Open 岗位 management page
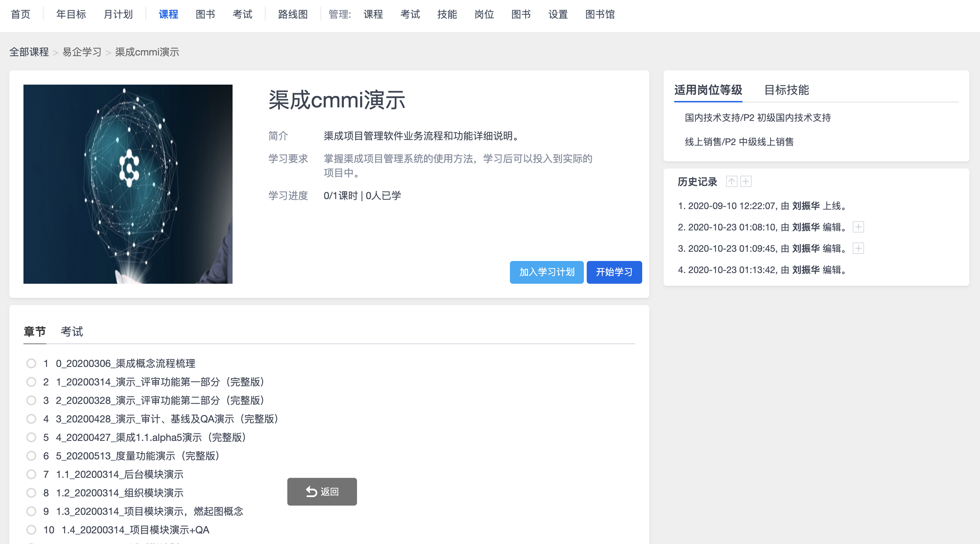The height and width of the screenshot is (544, 980). [x=484, y=15]
